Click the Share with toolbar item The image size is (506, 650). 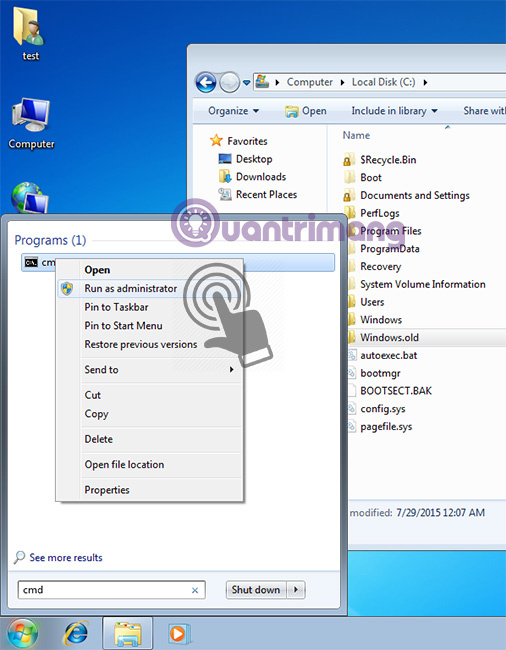484,111
